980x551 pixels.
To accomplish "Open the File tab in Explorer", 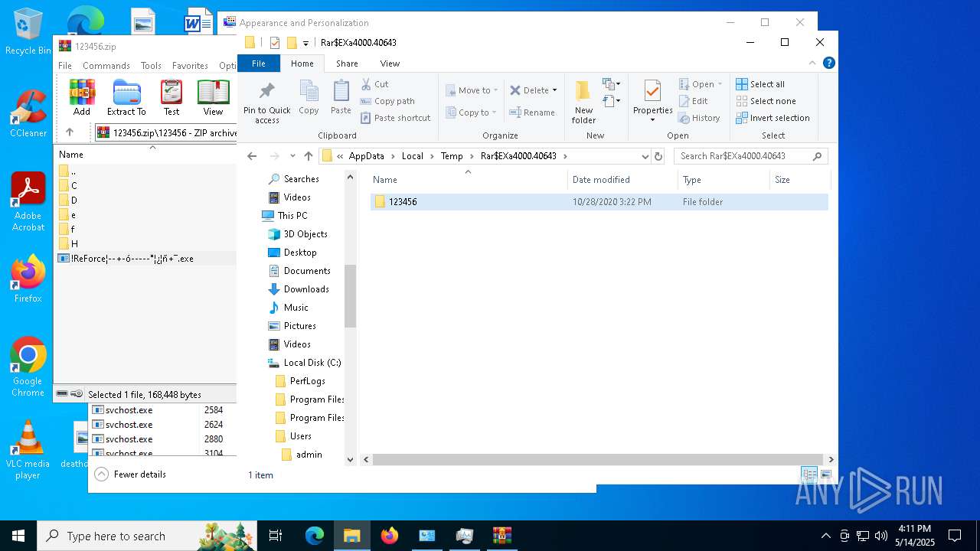I will click(x=259, y=64).
